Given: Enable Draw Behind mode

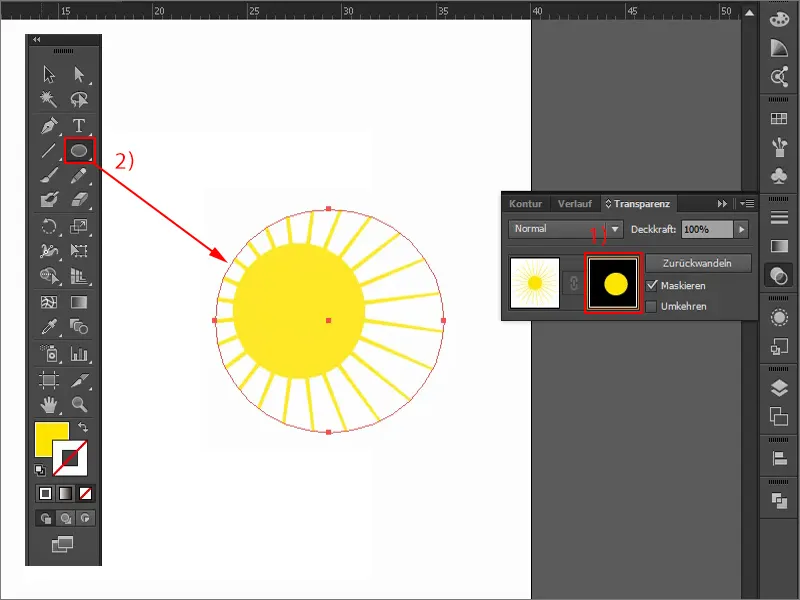Looking at the screenshot, I should coord(65,518).
